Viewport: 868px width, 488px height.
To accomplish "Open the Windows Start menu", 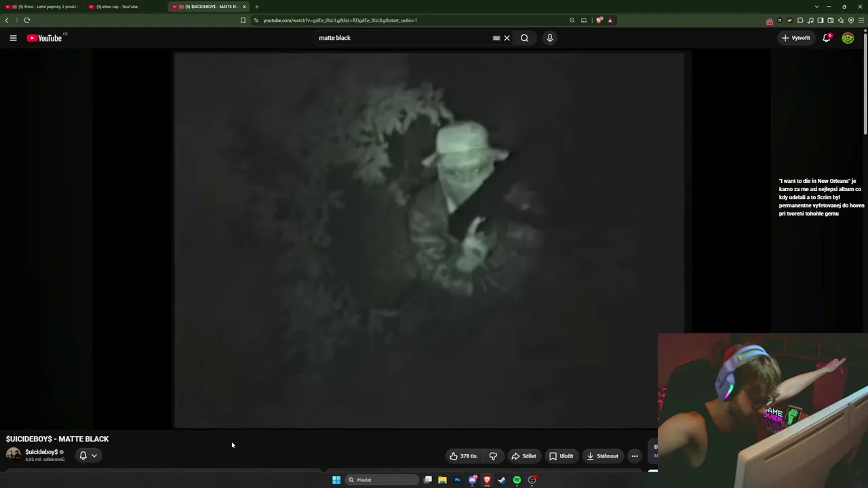I will tap(336, 480).
